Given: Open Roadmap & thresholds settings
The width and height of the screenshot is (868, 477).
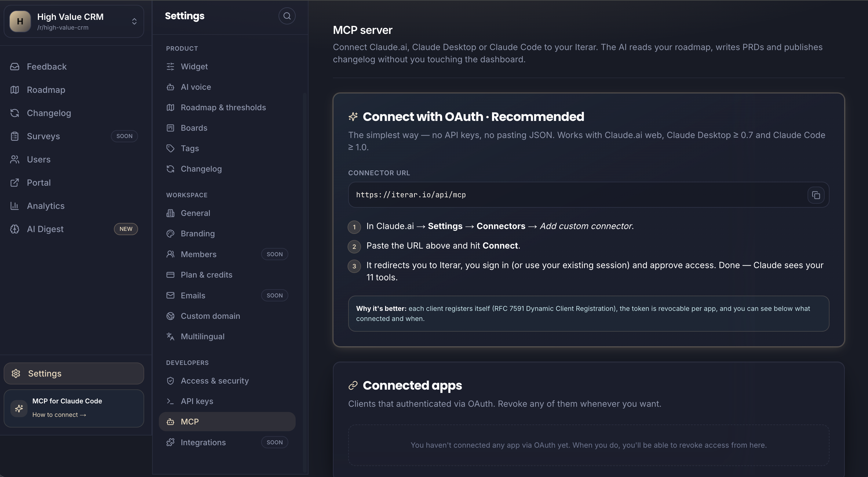Looking at the screenshot, I should coord(227,107).
